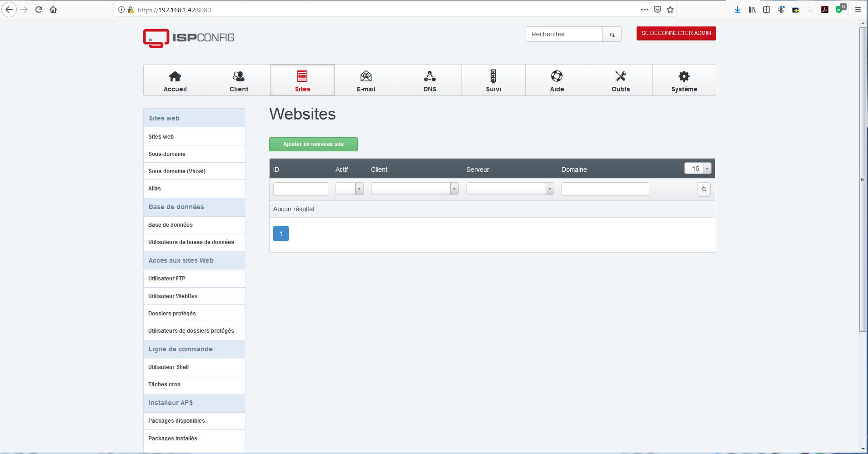This screenshot has width=868, height=454.
Task: Open the Aide help module
Action: (557, 80)
